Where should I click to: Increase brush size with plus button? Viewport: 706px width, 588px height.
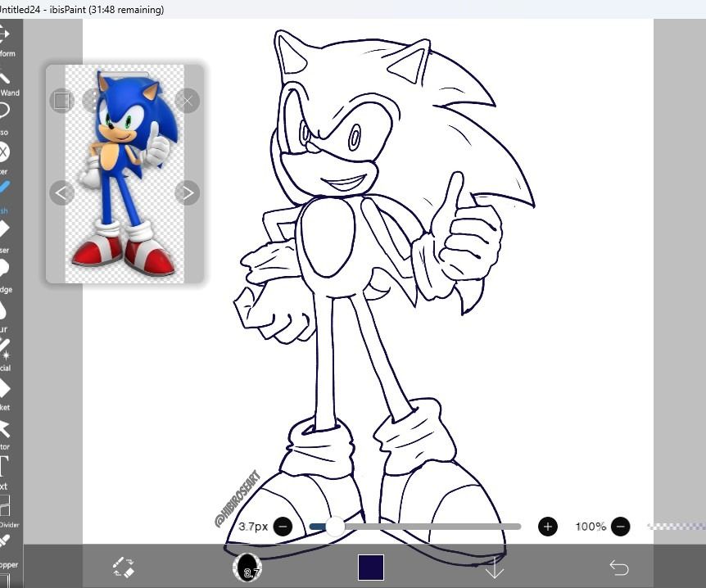(547, 527)
